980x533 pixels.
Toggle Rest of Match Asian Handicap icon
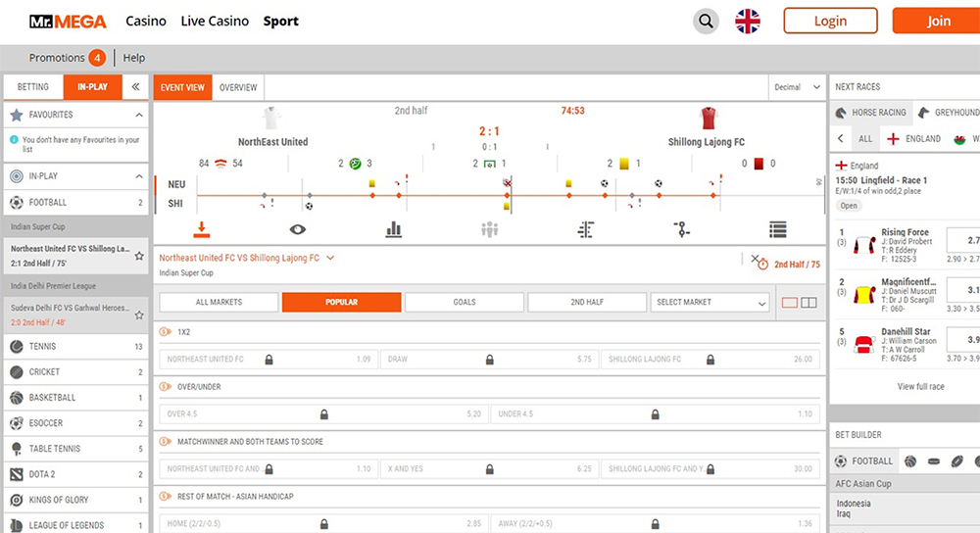(x=165, y=496)
